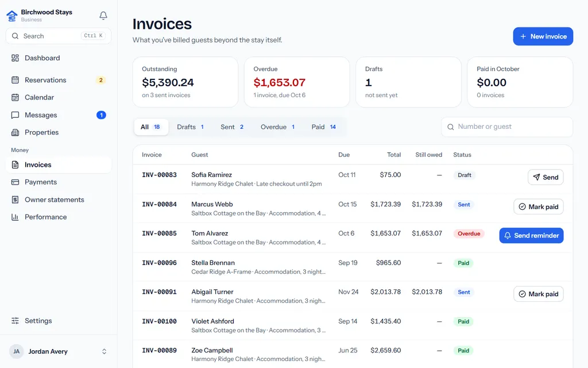
Task: Click the check icon for INV-00084
Action: point(522,206)
